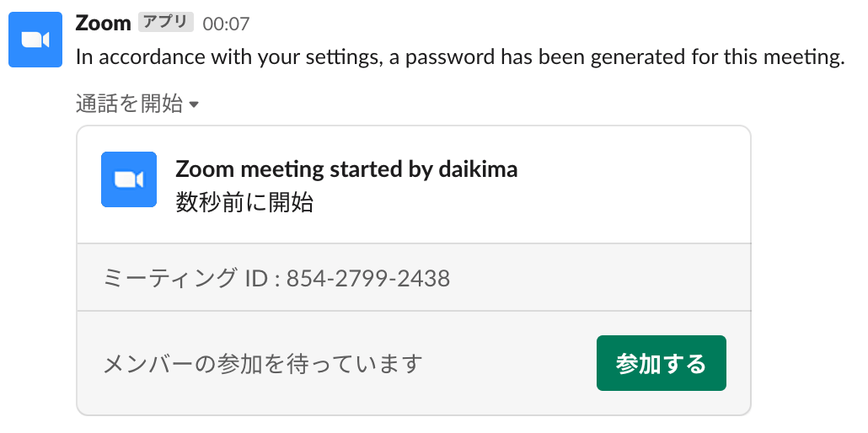Open the 00:07 message timestamp

tap(226, 24)
